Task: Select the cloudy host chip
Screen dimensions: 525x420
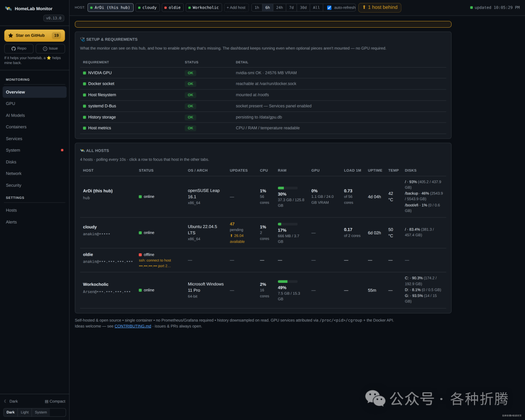Action: [147, 7]
